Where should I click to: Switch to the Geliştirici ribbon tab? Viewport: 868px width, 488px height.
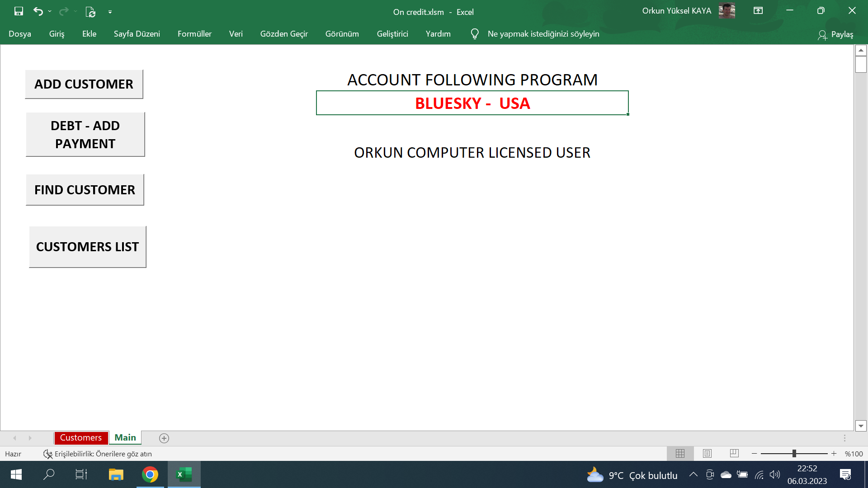click(392, 33)
